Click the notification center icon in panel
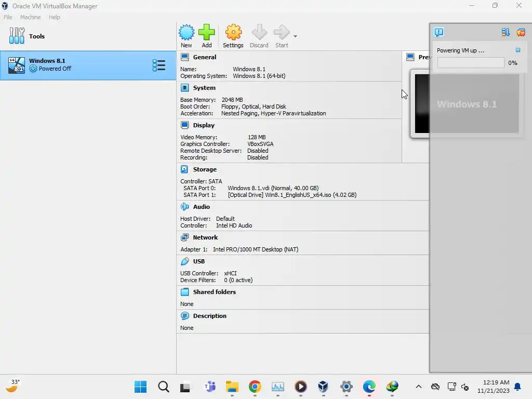532x399 pixels. (x=438, y=32)
